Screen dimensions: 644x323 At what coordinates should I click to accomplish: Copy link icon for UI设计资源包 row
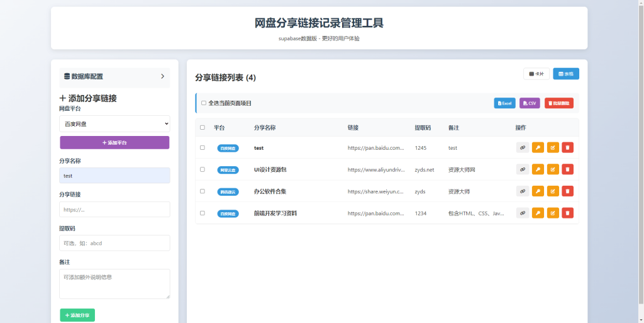click(x=523, y=169)
